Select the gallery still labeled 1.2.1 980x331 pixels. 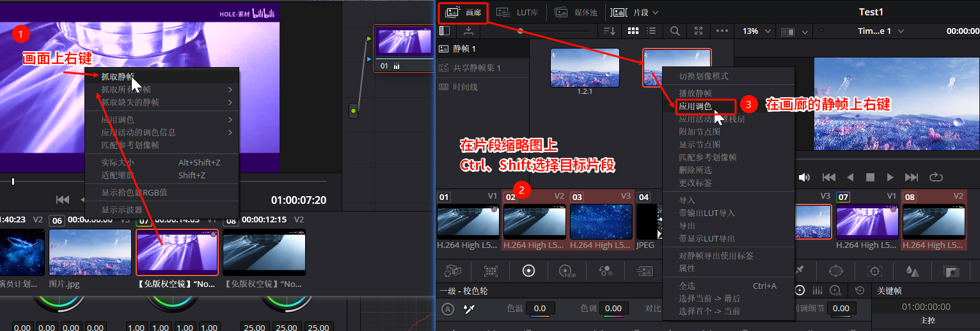pos(585,68)
